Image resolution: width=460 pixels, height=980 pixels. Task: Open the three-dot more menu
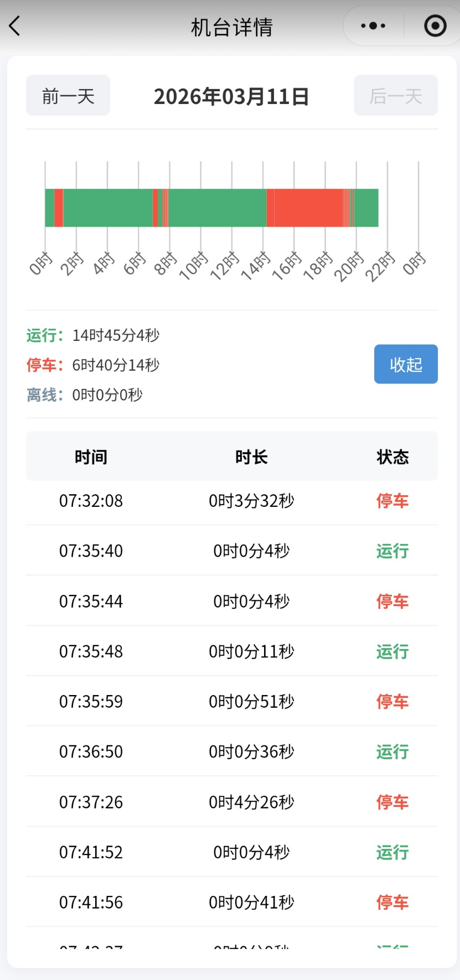click(x=373, y=26)
